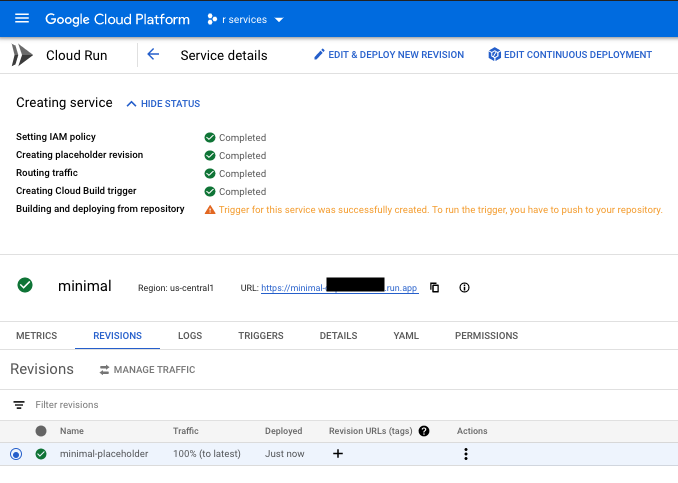Click the Actions column header
Screen dimensions: 678x483
coord(472,431)
